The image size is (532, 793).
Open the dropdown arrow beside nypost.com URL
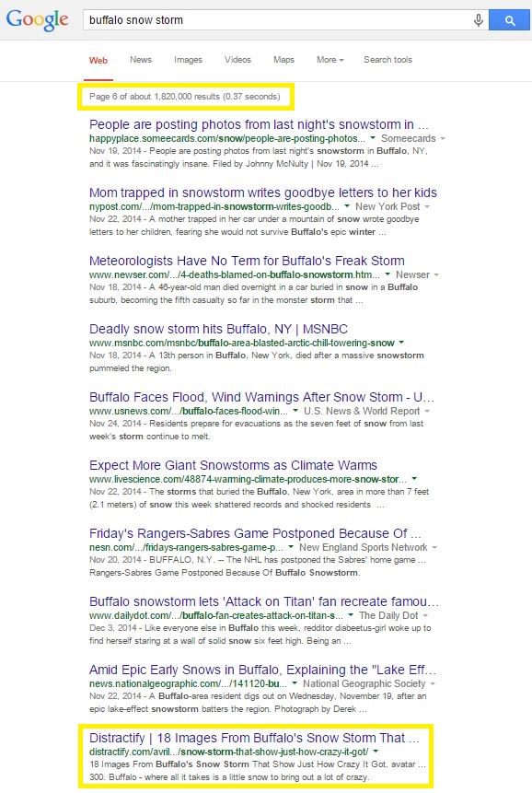point(347,206)
